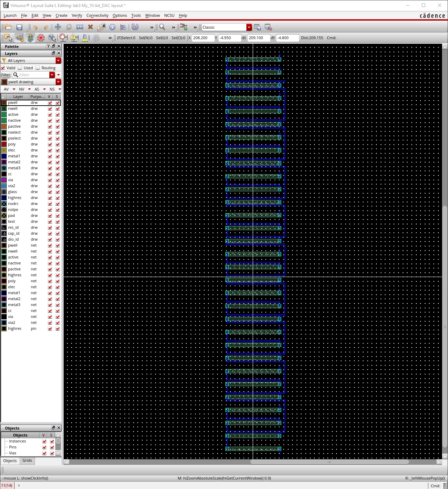Select the Move tool icon
This screenshot has width=448, height=489.
click(x=58, y=27)
